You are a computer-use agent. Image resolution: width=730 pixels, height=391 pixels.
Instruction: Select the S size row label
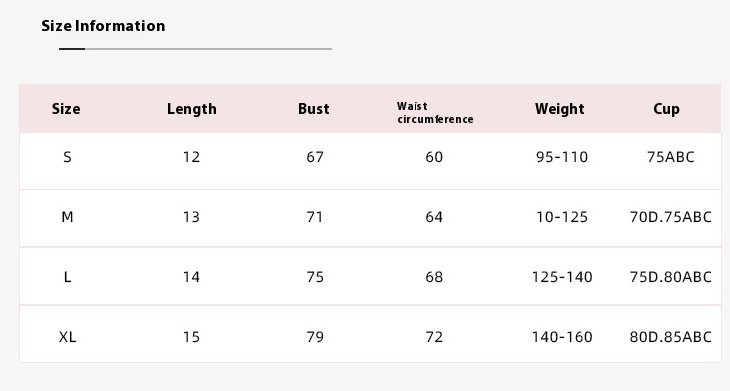[x=67, y=157]
